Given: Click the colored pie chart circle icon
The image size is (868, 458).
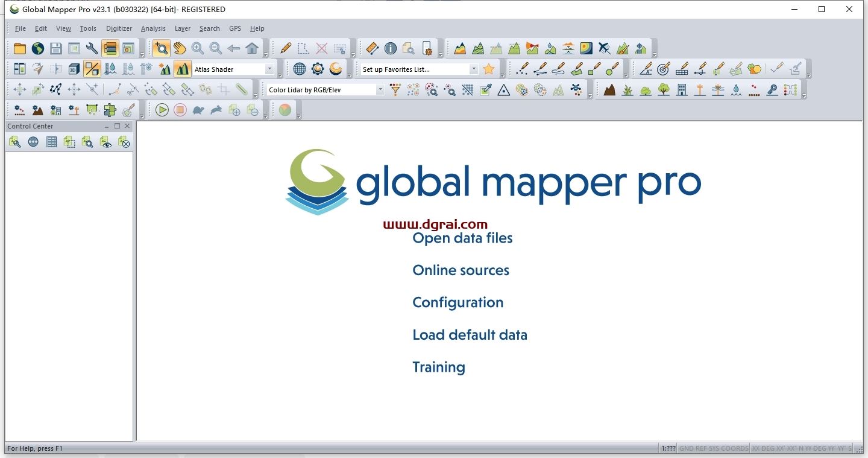Looking at the screenshot, I should pos(285,110).
